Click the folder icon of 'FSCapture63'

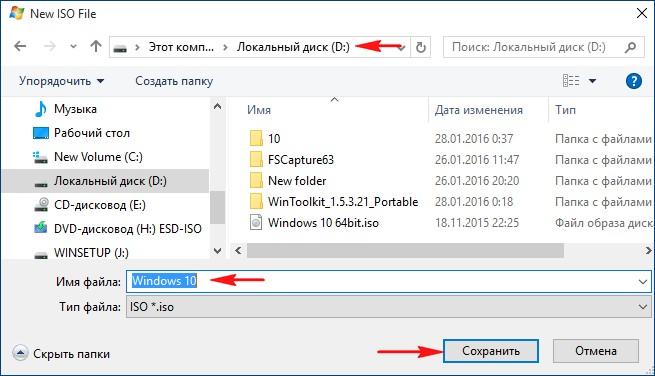(x=256, y=159)
